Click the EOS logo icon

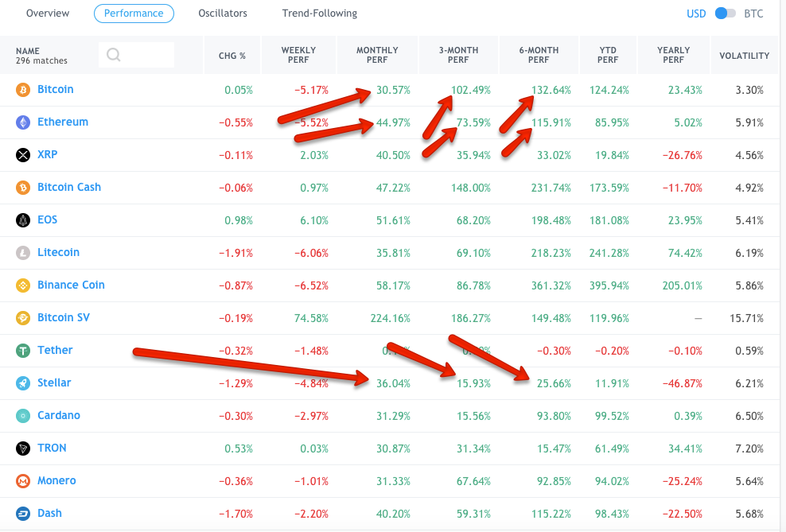coord(23,220)
